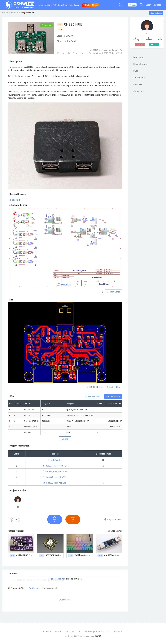The image size is (166, 644).
Task: Follow user dq
Action: point(139,44)
